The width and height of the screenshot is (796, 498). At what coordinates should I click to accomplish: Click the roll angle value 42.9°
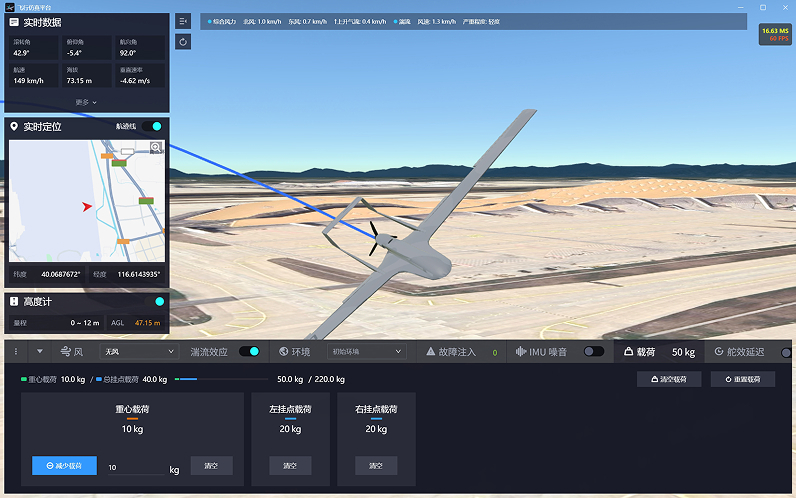pos(21,53)
